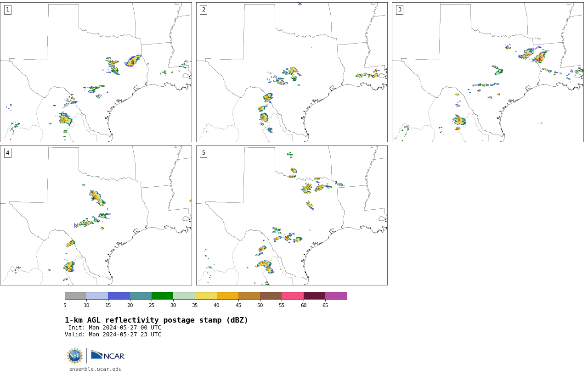Select the dark green 25-30 dBZ swatch

coord(162,296)
